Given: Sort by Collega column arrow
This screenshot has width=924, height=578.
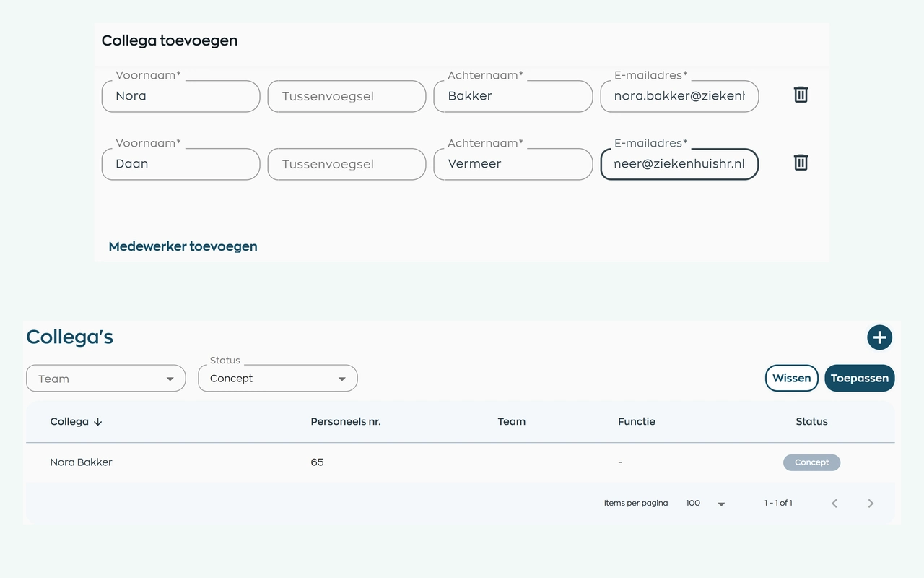Looking at the screenshot, I should [x=97, y=422].
